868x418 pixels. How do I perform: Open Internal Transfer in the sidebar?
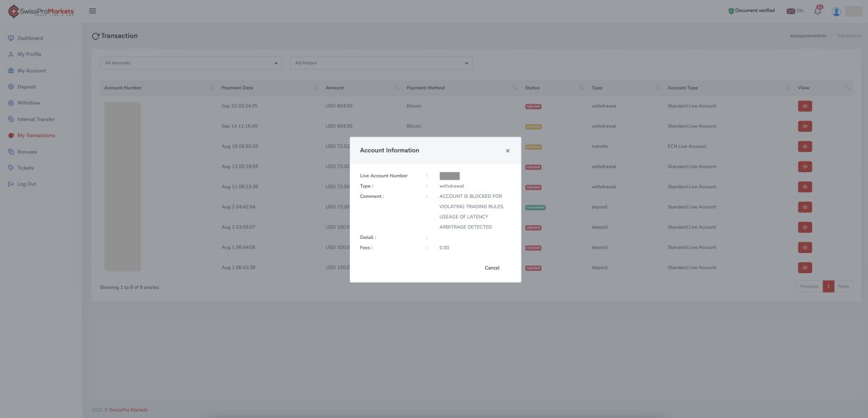point(36,119)
